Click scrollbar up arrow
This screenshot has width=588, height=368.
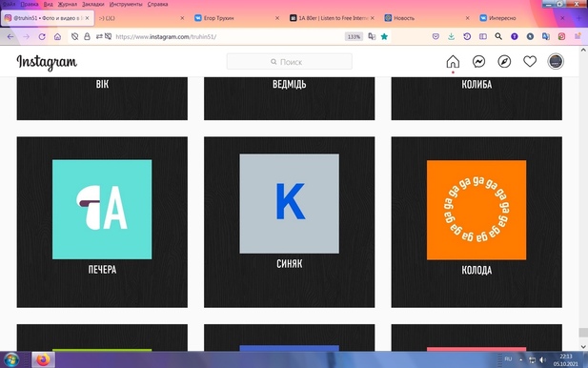tap(583, 50)
